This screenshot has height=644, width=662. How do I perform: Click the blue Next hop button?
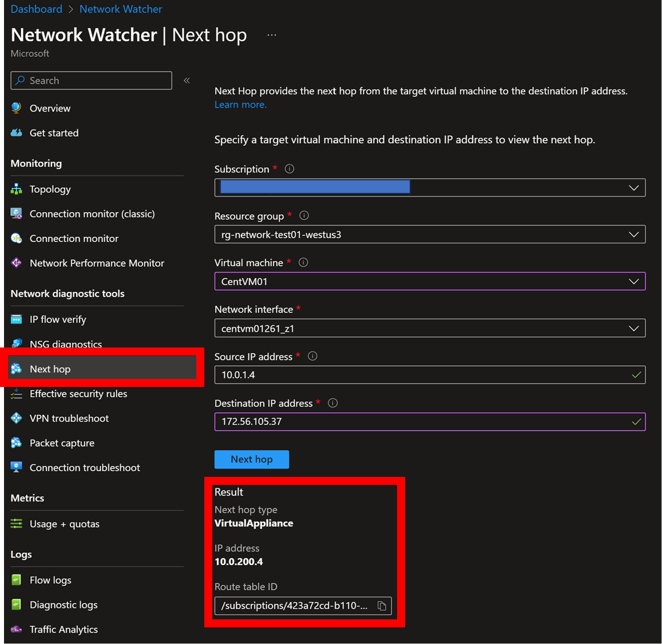pos(252,459)
